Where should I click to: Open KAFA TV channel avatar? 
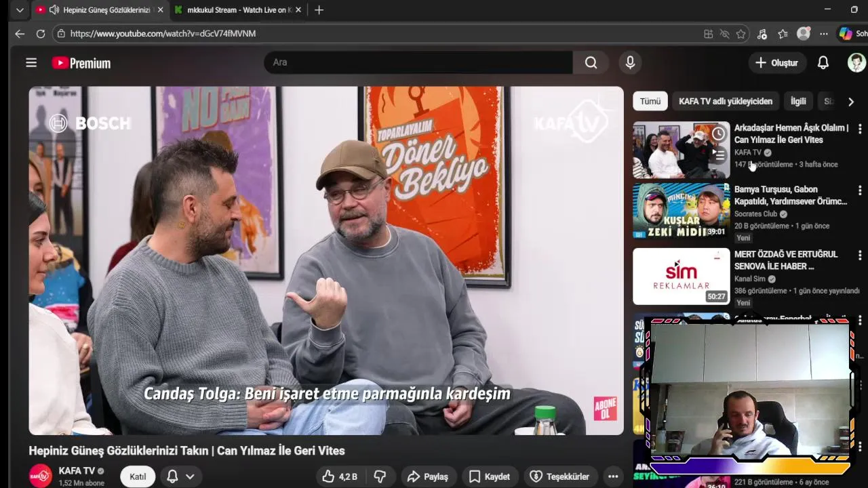(40, 476)
